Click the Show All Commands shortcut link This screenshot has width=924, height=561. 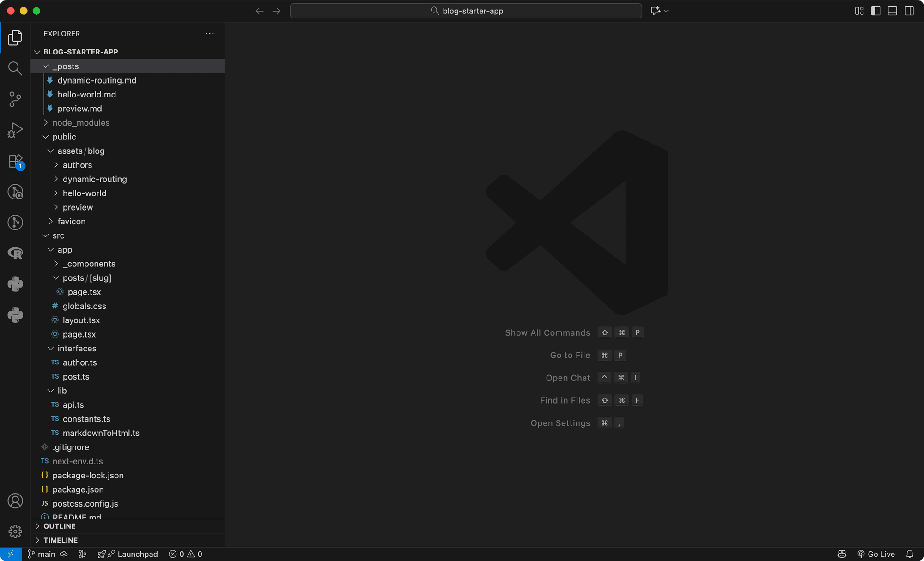[547, 332]
